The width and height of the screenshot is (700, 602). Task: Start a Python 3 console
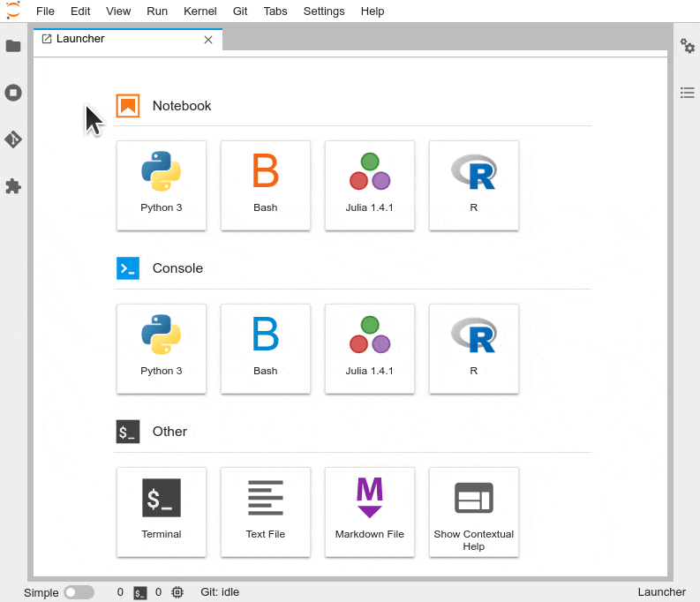pos(162,349)
